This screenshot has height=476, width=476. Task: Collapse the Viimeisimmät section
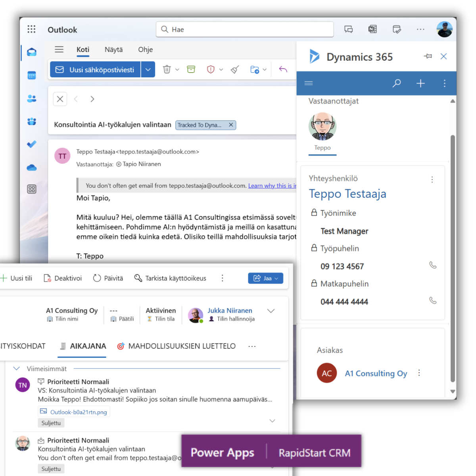(x=16, y=368)
